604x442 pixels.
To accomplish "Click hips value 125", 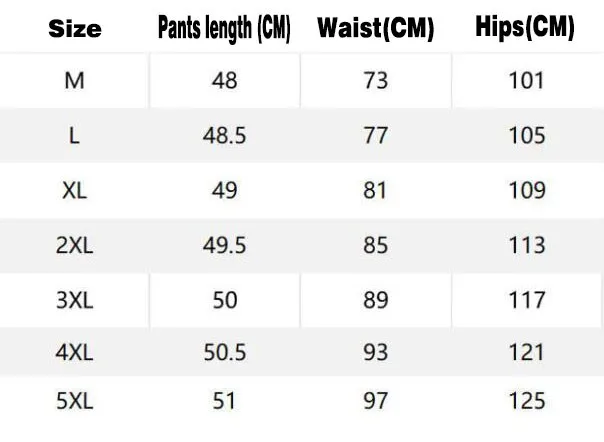I will pos(526,401).
